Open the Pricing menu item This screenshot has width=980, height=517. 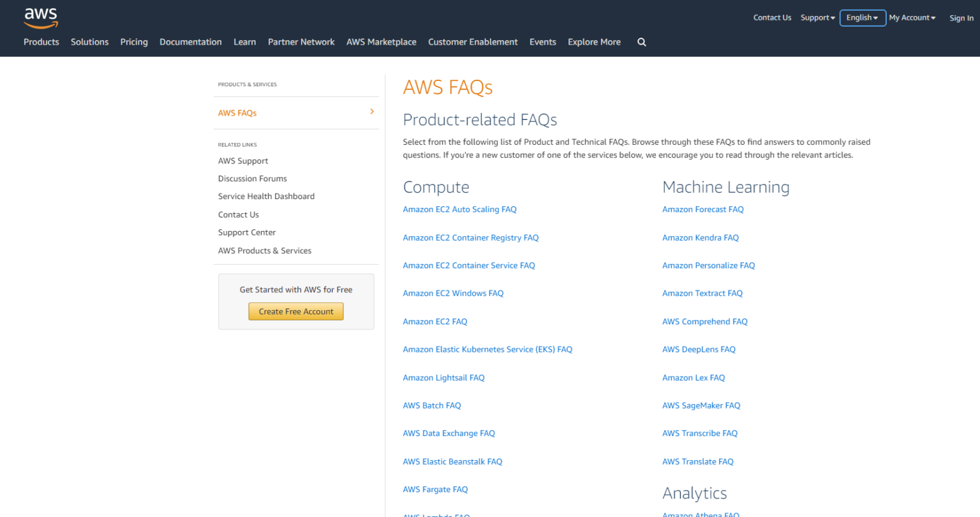pyautogui.click(x=133, y=41)
